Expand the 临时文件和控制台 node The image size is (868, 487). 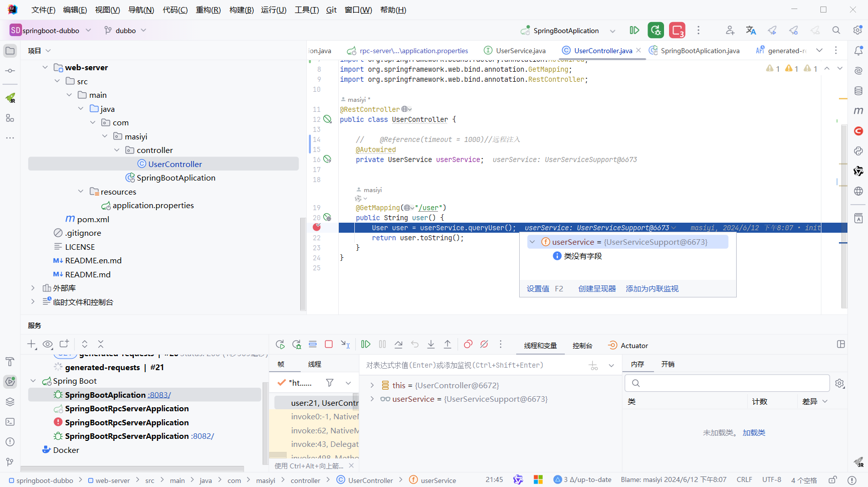[33, 301]
